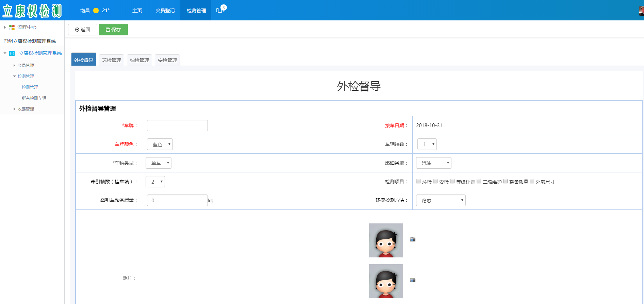644x304 pixels.
Task: Click the 车牌 input field
Action: pyautogui.click(x=177, y=125)
